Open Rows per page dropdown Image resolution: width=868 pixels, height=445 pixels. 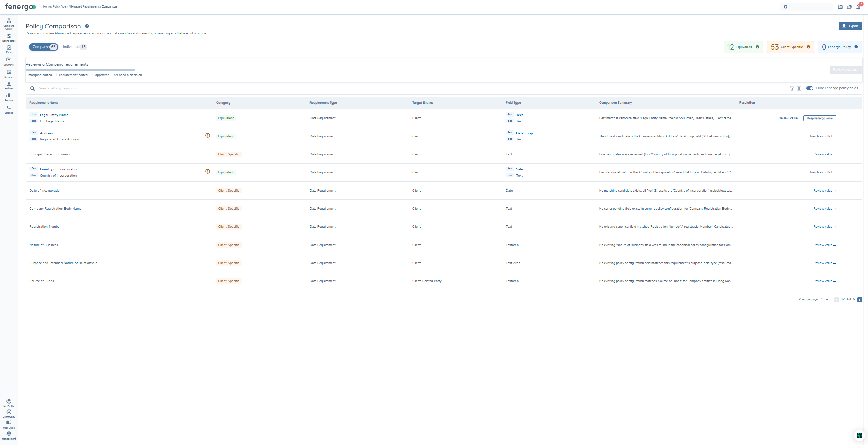point(825,300)
